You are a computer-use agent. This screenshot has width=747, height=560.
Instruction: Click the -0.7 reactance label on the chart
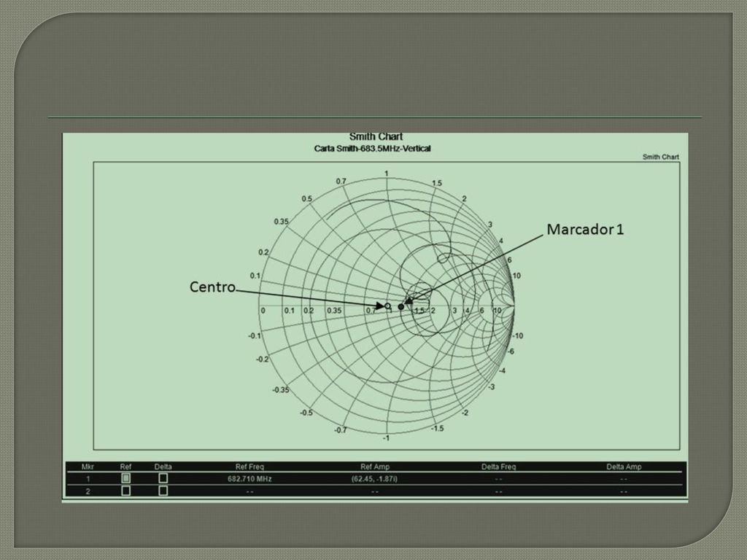(340, 430)
